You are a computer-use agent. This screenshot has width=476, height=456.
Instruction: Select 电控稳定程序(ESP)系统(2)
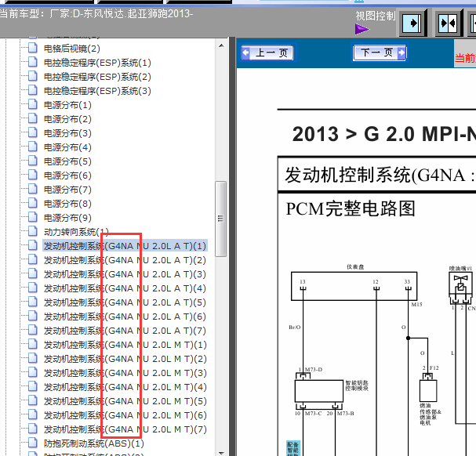pos(97,77)
